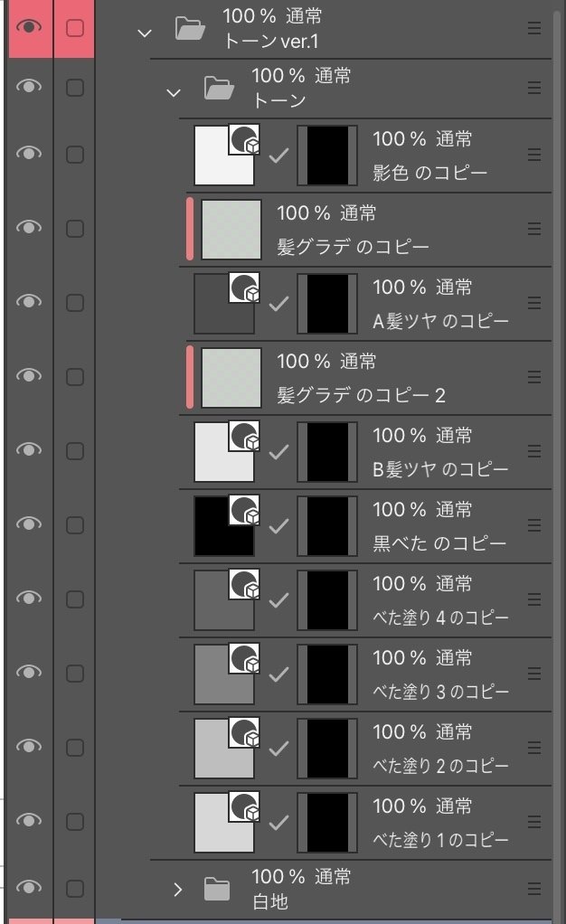Viewport: 566px width, 924px height.
Task: Click thumbnail of 髪グラデ のコピー layer
Action: (231, 230)
